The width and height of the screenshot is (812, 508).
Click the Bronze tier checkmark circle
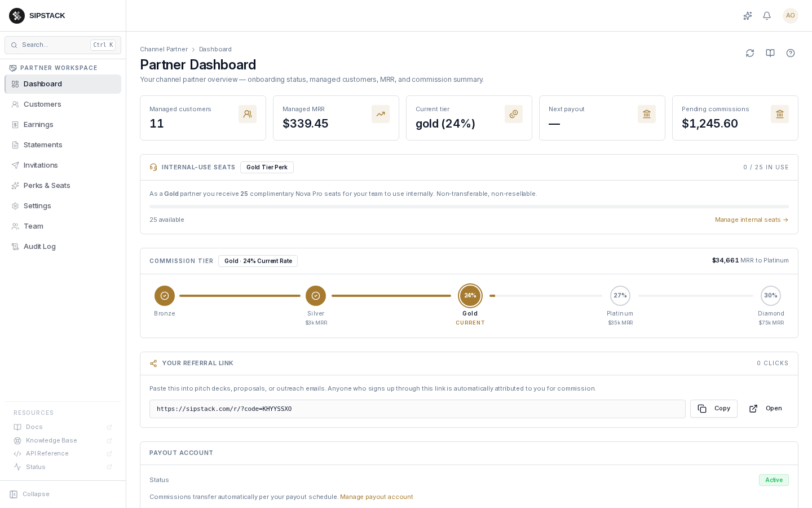click(x=165, y=296)
